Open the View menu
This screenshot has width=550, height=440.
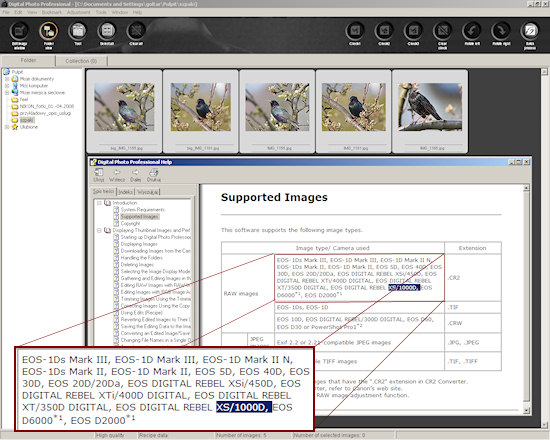(32, 12)
